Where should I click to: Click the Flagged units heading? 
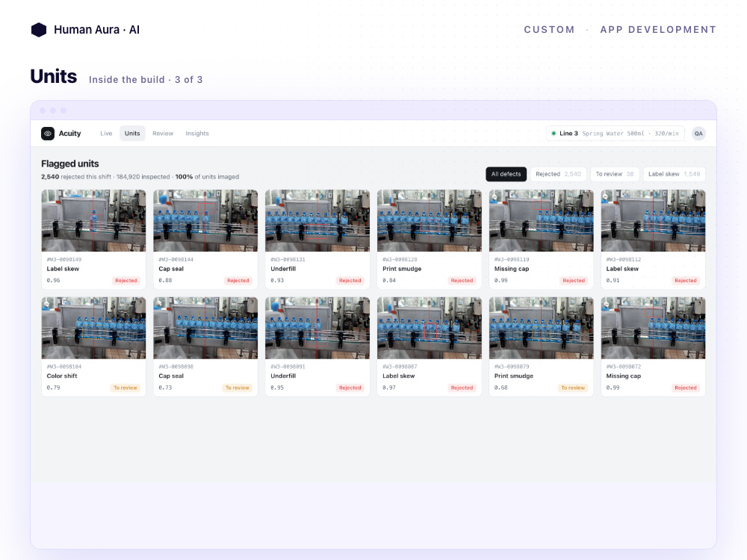(70, 164)
